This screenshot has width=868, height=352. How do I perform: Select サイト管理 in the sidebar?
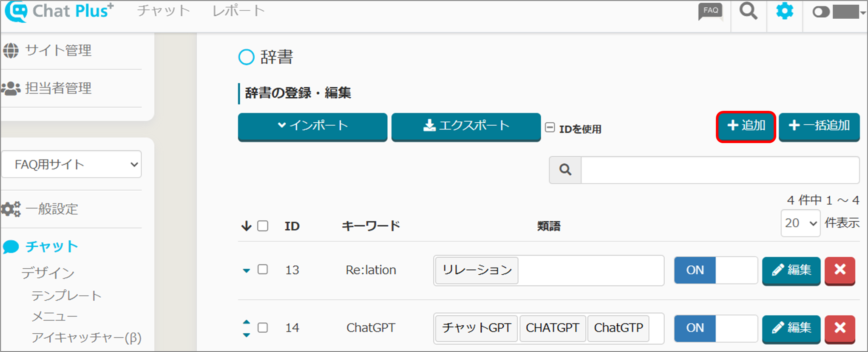point(58,51)
